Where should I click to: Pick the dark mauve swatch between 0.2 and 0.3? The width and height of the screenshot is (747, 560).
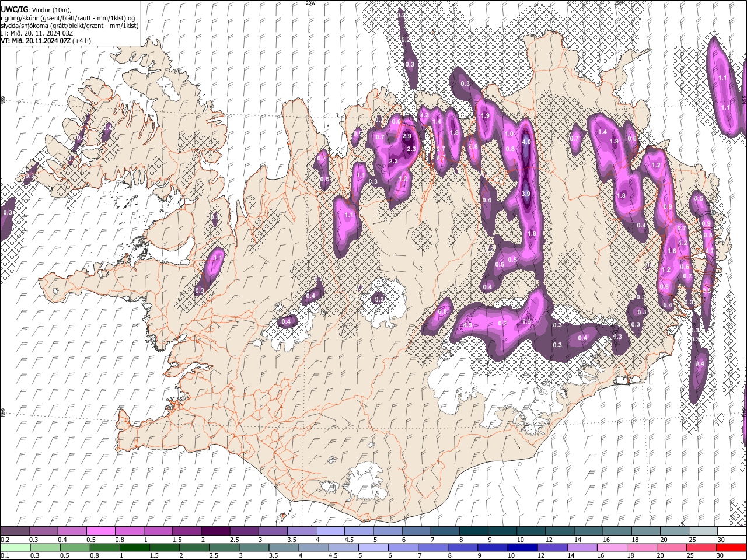[x=15, y=531]
